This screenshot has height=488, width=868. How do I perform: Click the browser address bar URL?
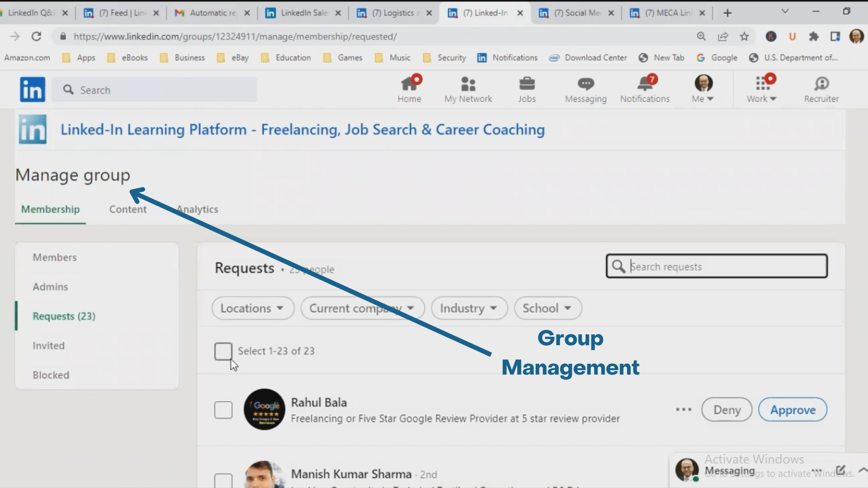[235, 37]
